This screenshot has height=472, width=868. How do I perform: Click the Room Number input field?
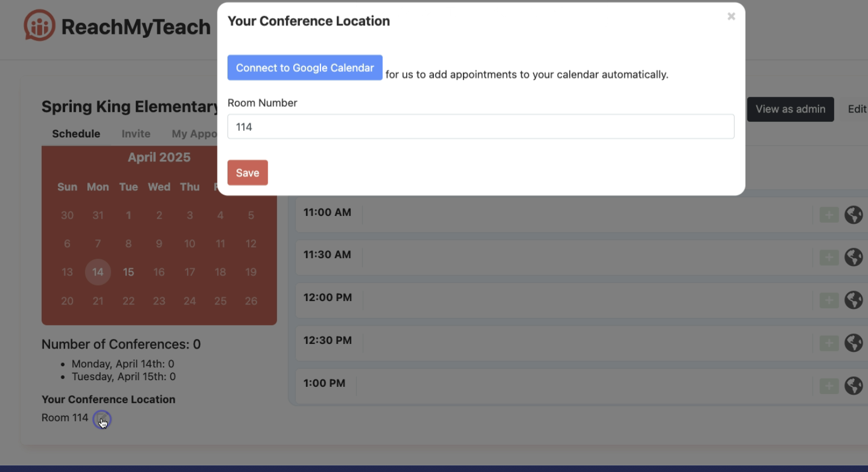click(480, 127)
